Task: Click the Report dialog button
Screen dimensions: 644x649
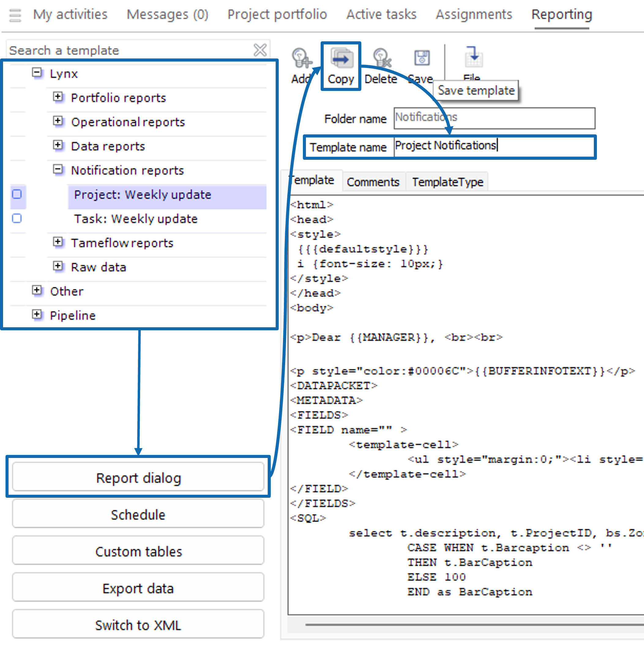Action: click(x=138, y=477)
